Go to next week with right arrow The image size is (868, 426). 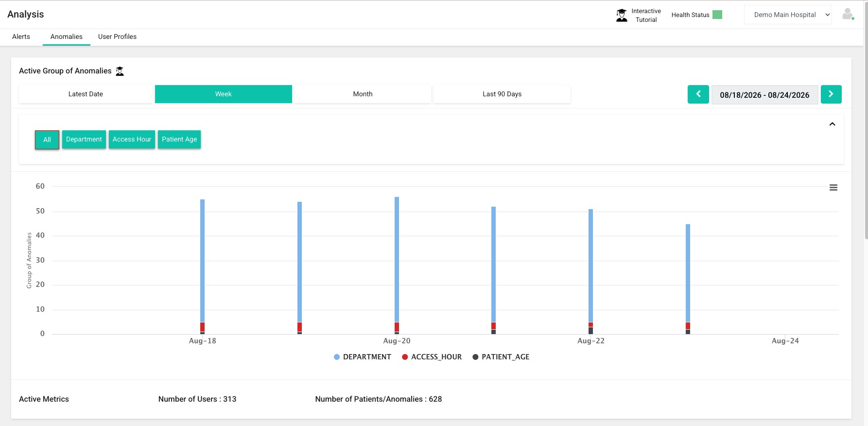click(x=831, y=94)
